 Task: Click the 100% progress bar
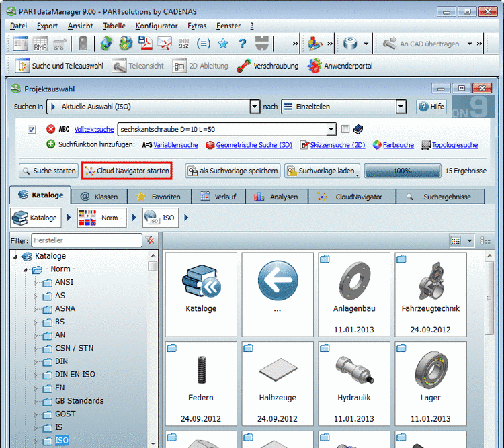click(403, 171)
